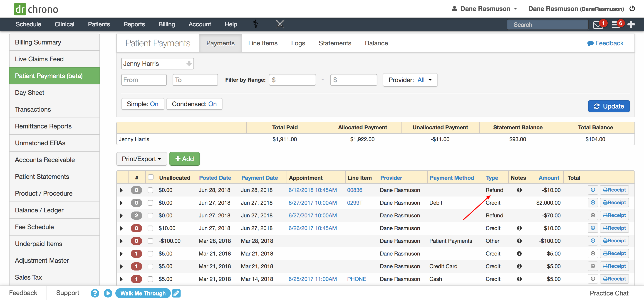This screenshot has width=644, height=300.
Task: Switch to the Statements tab
Action: 335,43
